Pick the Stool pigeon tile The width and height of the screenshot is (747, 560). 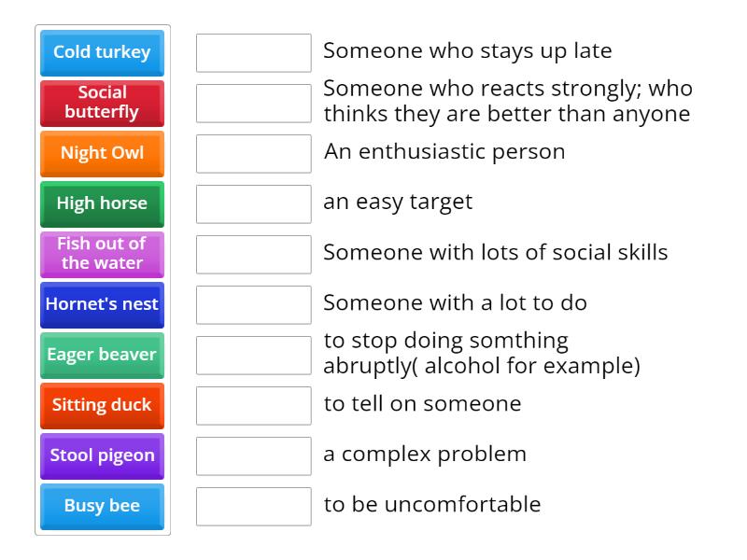[102, 455]
